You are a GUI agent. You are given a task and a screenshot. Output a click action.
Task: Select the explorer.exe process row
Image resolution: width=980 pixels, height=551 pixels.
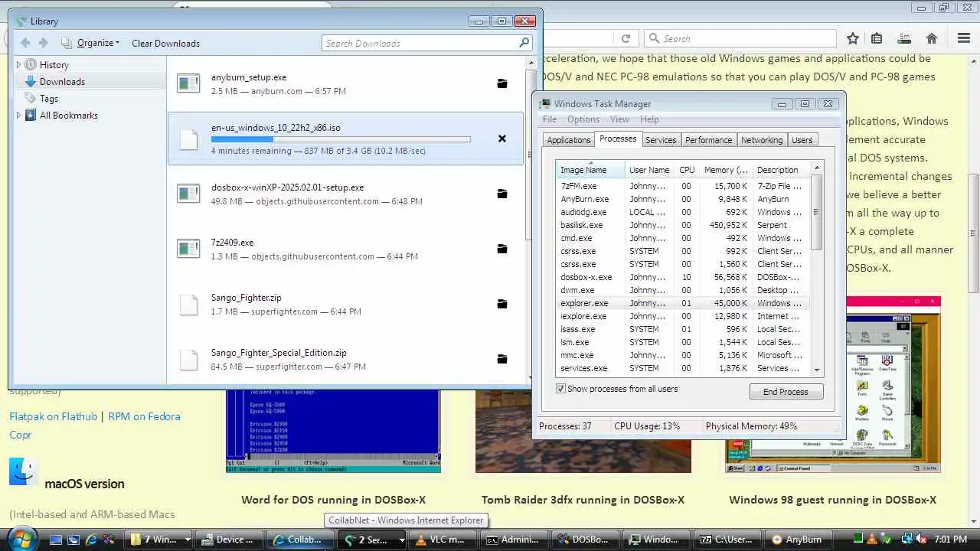point(681,303)
